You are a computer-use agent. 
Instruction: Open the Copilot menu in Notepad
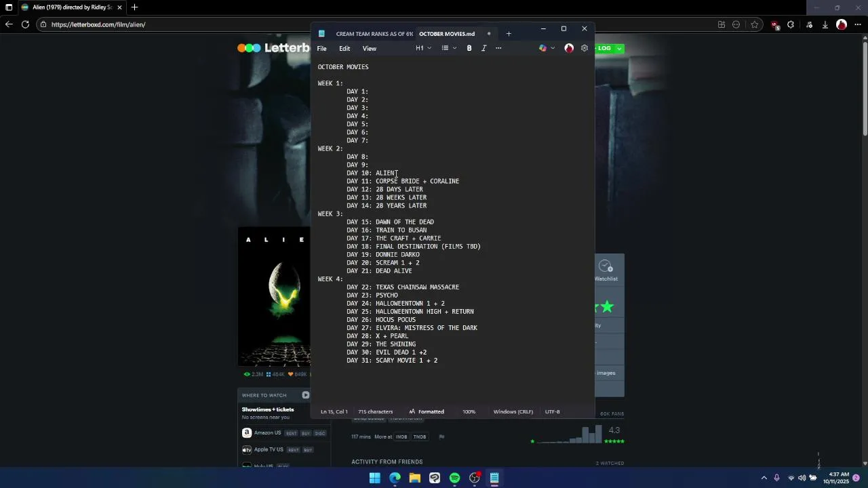[547, 48]
